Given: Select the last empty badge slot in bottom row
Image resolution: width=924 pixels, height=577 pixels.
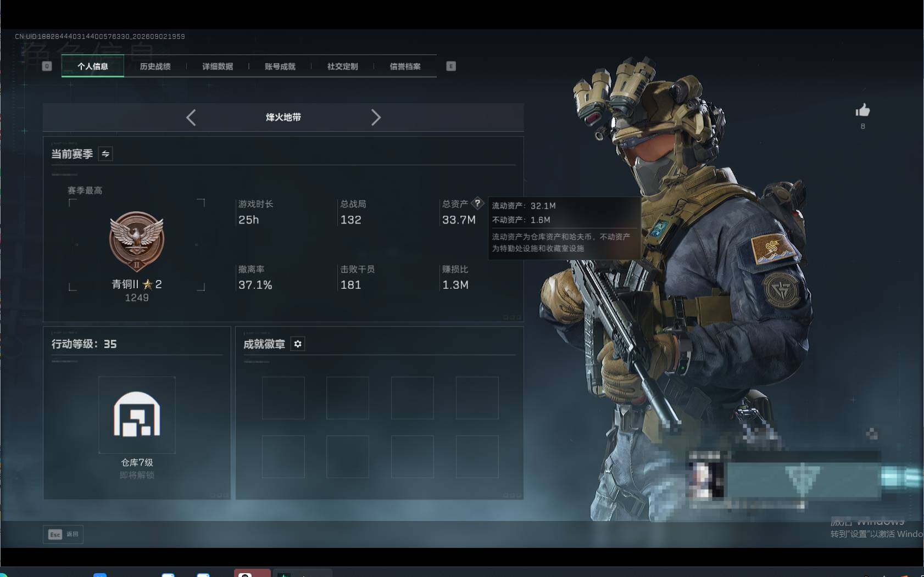Looking at the screenshot, I should click(x=477, y=457).
